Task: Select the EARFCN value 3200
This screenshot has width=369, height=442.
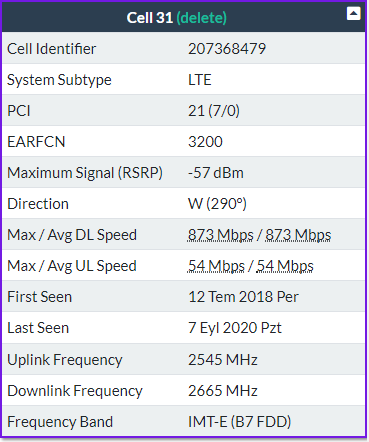Action: click(x=205, y=142)
